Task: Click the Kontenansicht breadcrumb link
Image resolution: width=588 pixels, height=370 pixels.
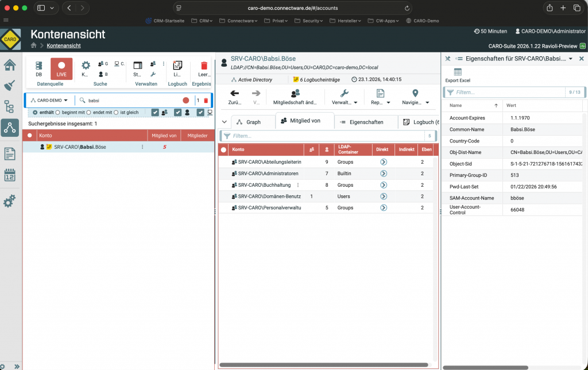Action: (x=65, y=45)
